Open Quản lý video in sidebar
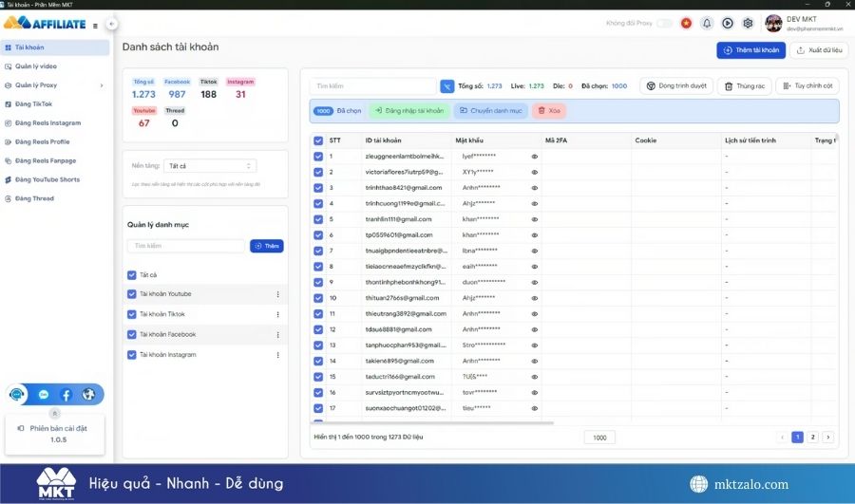The image size is (855, 504). [x=36, y=66]
